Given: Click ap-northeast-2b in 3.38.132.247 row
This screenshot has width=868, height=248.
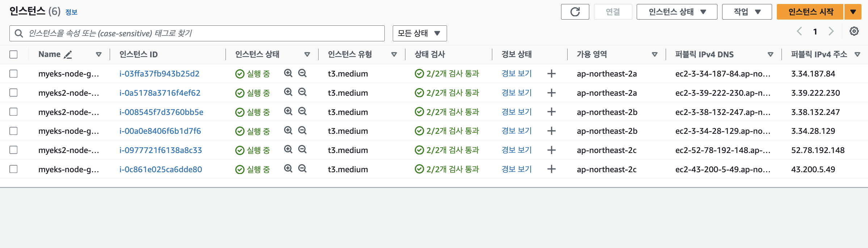Looking at the screenshot, I should pos(607,112).
